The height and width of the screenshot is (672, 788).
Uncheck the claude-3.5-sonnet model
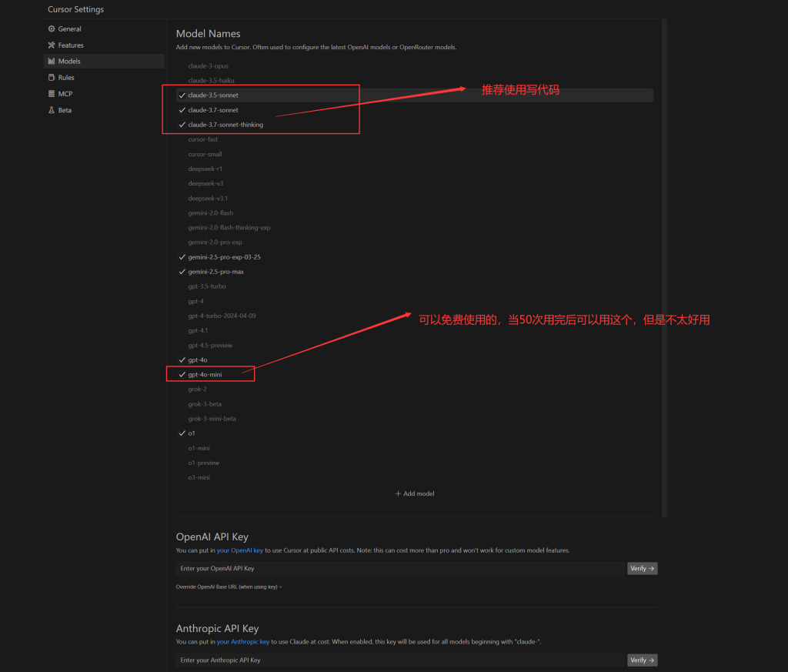coord(182,95)
